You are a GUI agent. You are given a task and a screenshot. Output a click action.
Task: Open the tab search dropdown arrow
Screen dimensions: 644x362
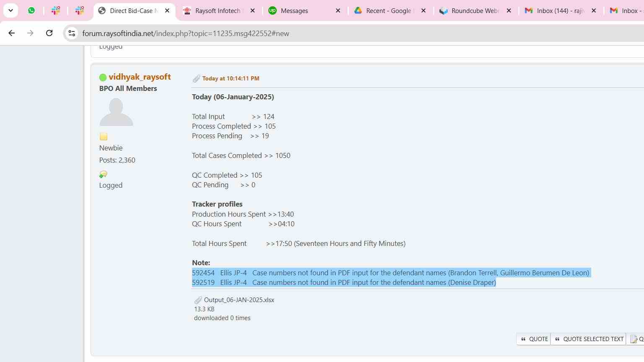(x=10, y=10)
